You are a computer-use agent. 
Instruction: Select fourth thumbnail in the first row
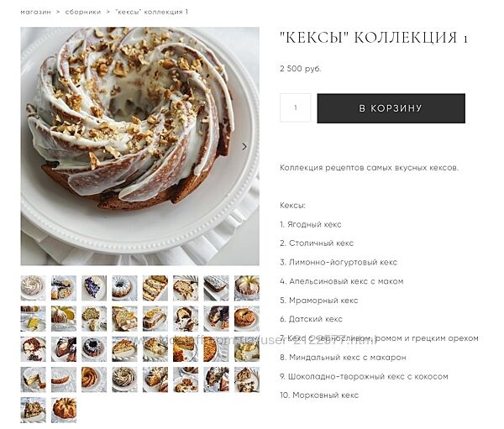pyautogui.click(x=124, y=288)
